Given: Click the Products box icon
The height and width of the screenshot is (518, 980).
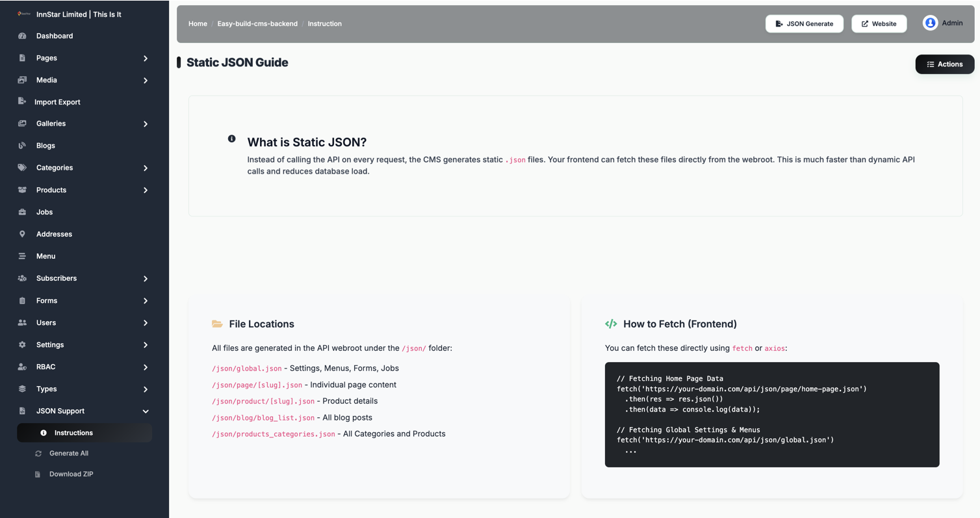Looking at the screenshot, I should tap(22, 190).
